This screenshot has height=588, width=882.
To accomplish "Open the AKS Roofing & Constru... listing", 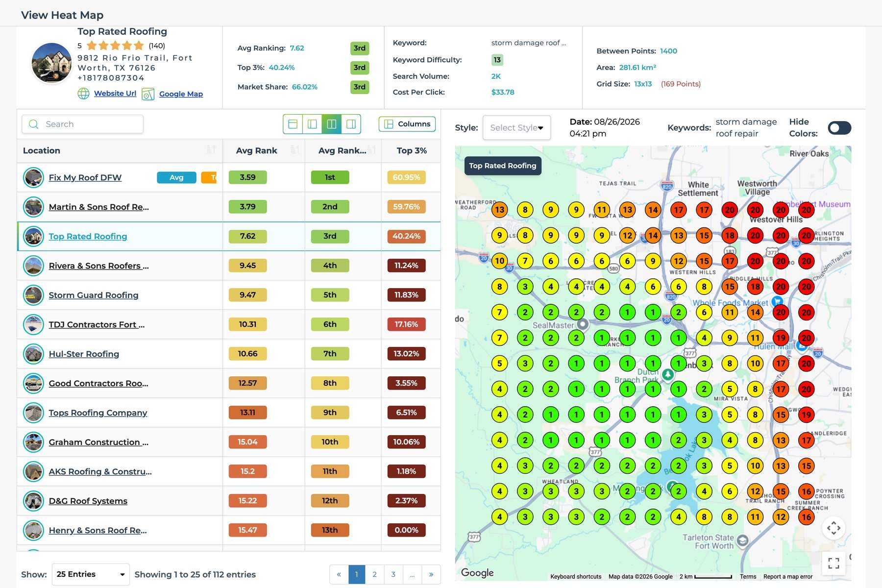I will (x=100, y=471).
